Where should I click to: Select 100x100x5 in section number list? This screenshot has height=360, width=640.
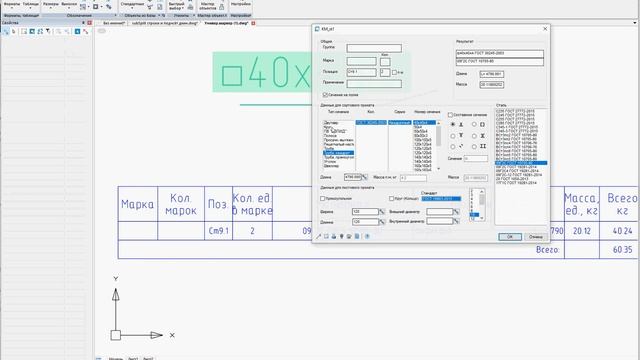[x=422, y=140]
